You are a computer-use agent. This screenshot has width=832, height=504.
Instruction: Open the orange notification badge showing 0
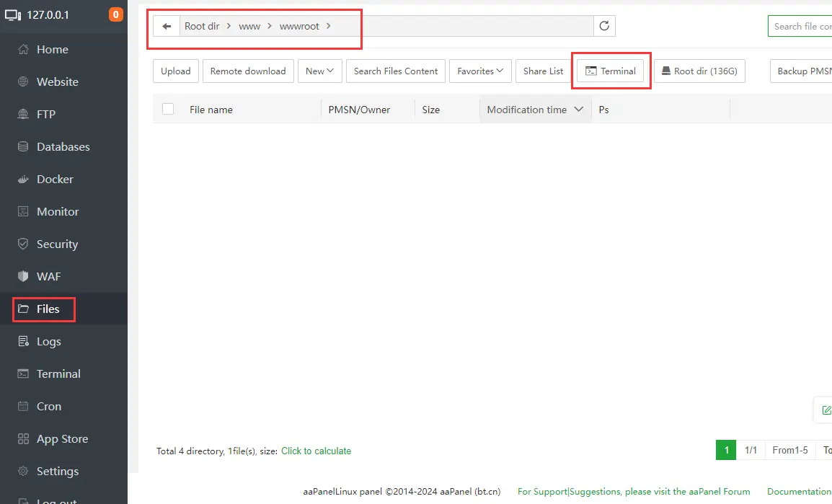pos(115,14)
